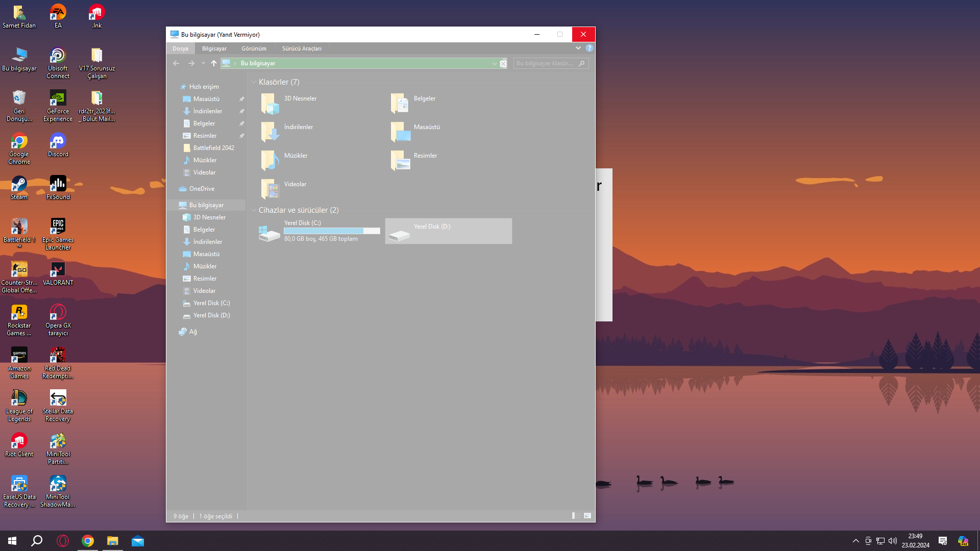This screenshot has height=551, width=980.
Task: Go up one folder level
Action: pyautogui.click(x=213, y=63)
